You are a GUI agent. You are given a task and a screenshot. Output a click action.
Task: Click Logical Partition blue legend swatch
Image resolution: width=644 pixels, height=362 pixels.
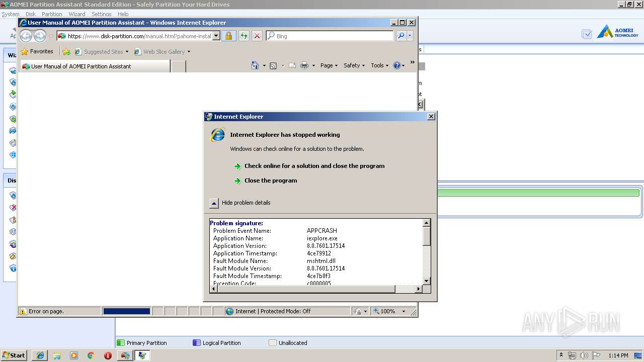coord(197,343)
